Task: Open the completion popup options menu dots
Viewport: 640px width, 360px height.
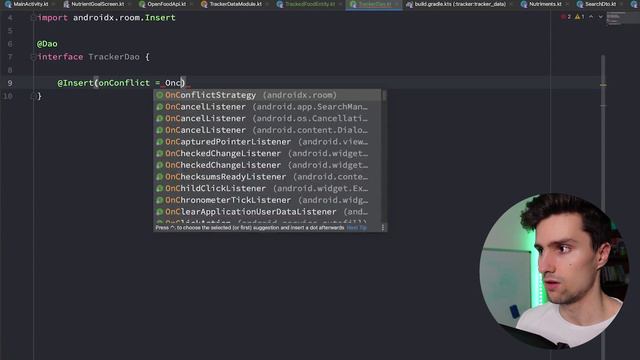Action: [x=383, y=228]
